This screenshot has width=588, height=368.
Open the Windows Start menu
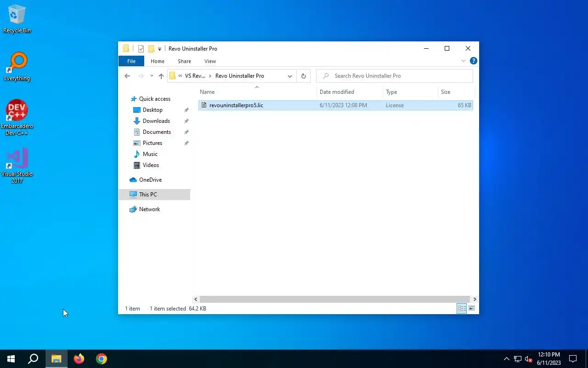11,359
